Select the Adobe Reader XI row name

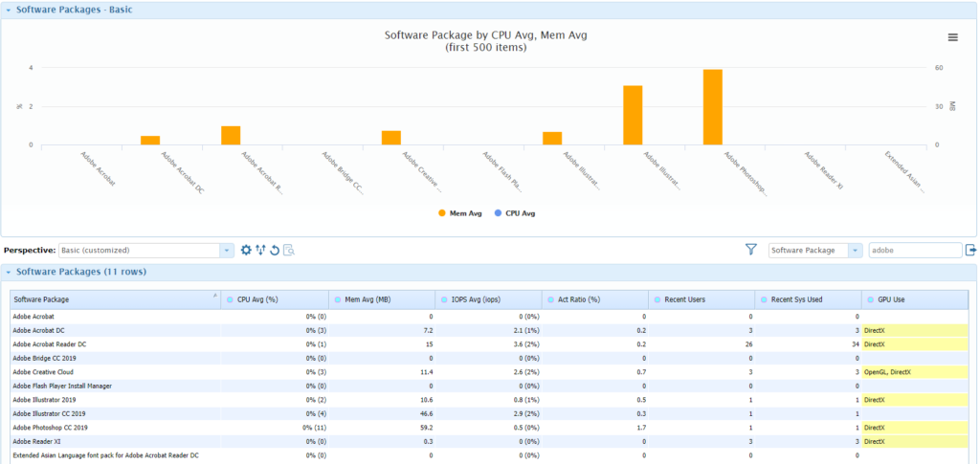(34, 442)
